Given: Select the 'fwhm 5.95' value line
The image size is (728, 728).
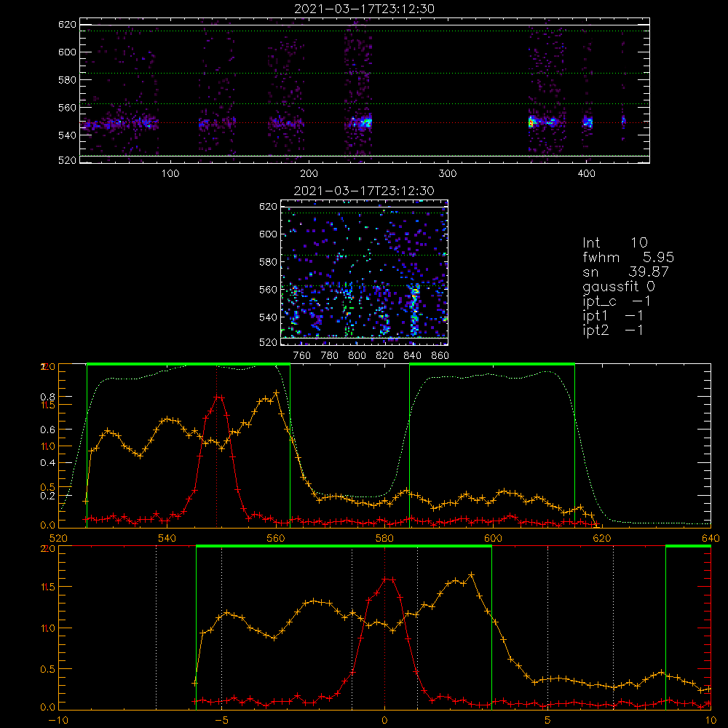Looking at the screenshot, I should pyautogui.click(x=628, y=257).
